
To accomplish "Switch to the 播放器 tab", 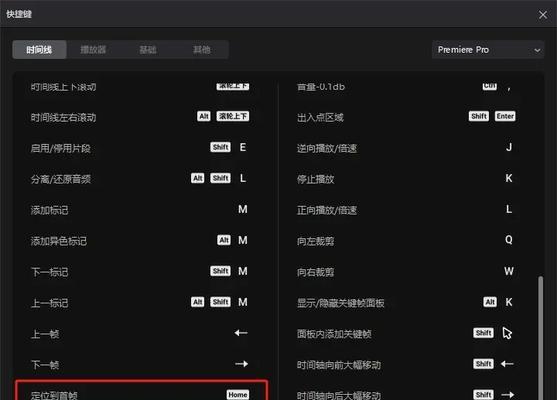I will click(93, 50).
